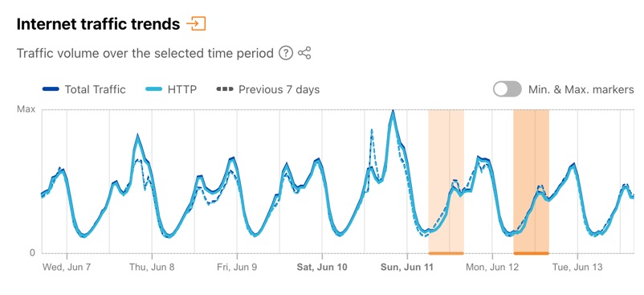644x295 pixels.
Task: Click the orange bar under Jun 11 band
Action: 446,253
